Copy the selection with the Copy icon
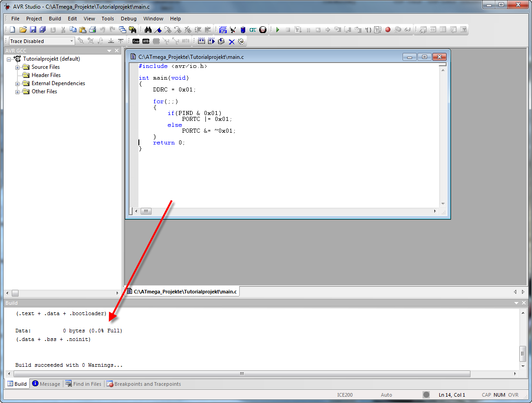Viewport: 532px width, 403px height. pyautogui.click(x=72, y=30)
